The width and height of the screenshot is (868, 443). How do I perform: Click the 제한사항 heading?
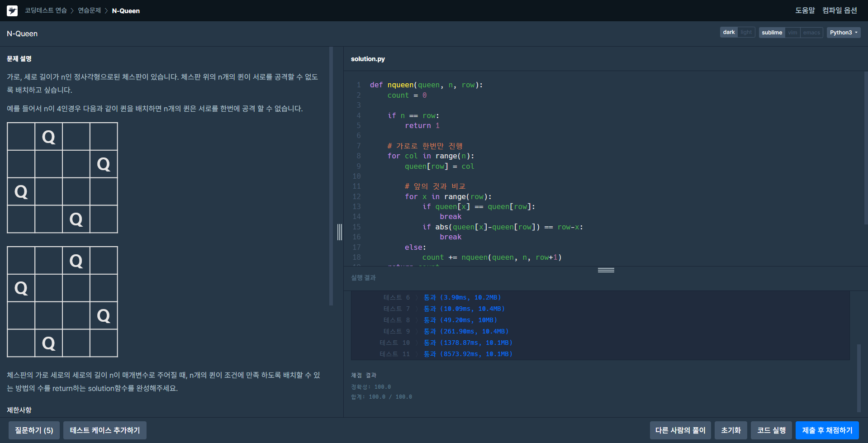click(19, 410)
